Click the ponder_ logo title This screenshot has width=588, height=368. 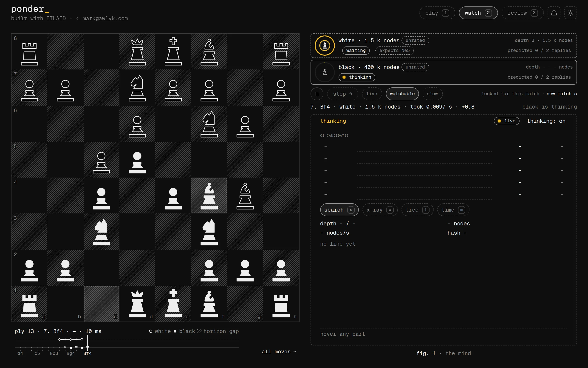pos(30,9)
